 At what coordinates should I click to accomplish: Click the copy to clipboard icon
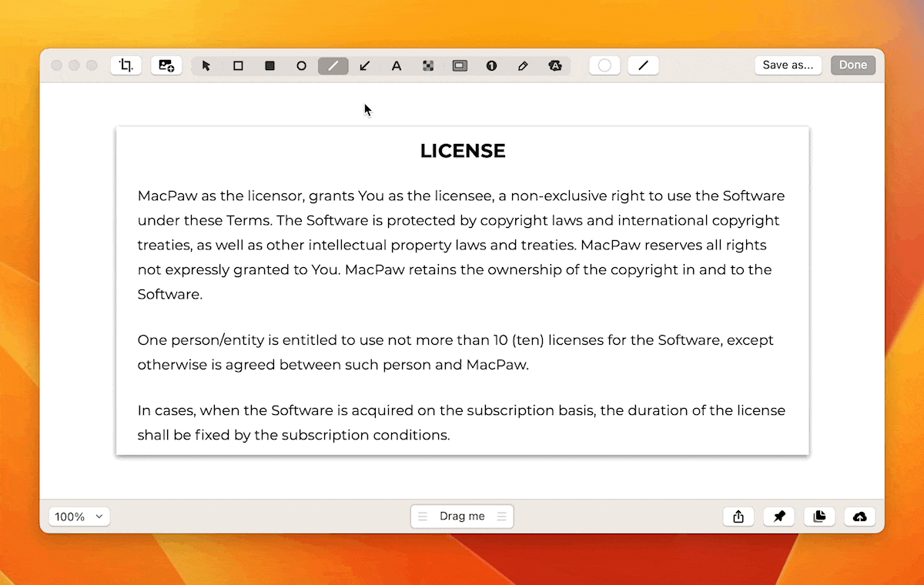click(819, 516)
